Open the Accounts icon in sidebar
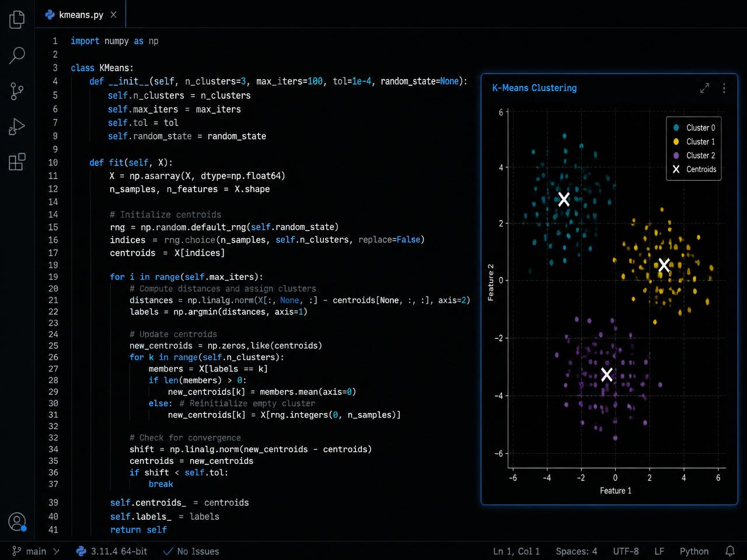The image size is (747, 560). point(18,522)
